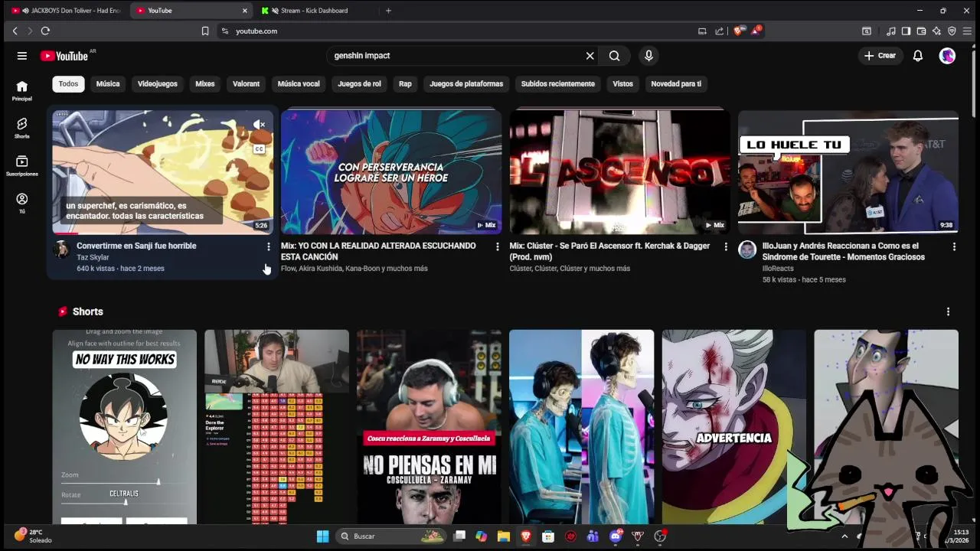Open NO PIENSAS EN MI short
The width and height of the screenshot is (980, 551).
tap(430, 427)
